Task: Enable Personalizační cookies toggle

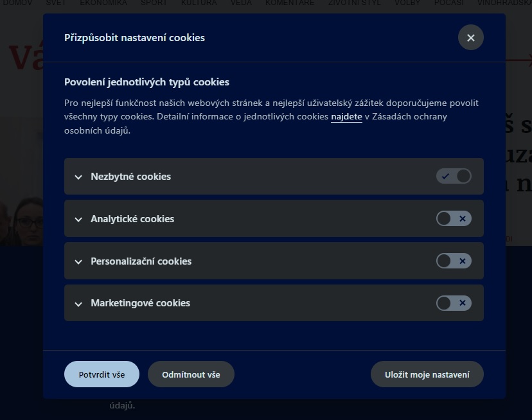Action: tap(454, 261)
